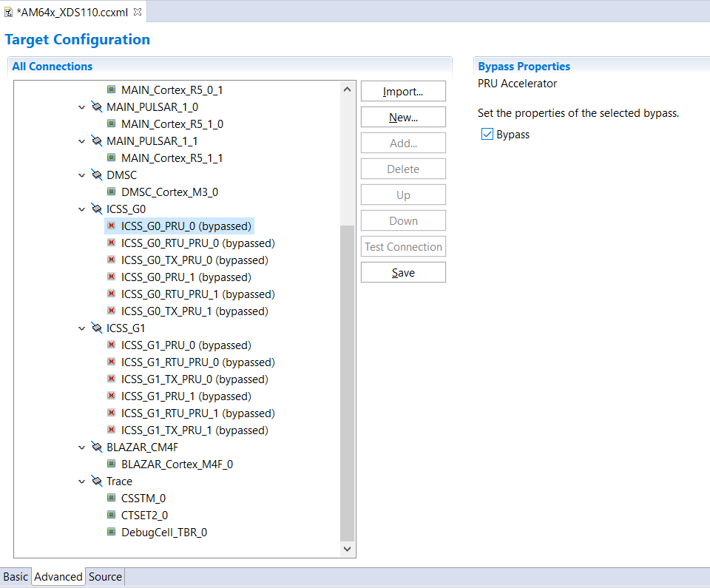Click the bypassed icon beside ICSS_G0_PRU_0
The width and height of the screenshot is (710, 588).
tap(112, 226)
